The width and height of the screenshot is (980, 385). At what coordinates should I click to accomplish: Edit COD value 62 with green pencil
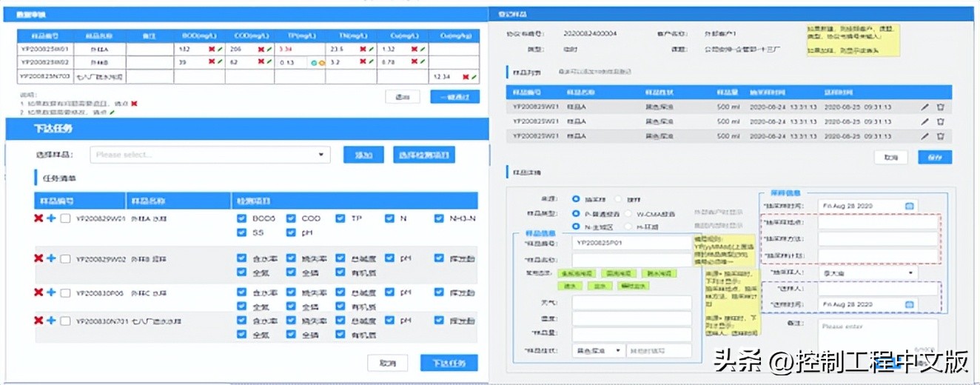click(268, 62)
